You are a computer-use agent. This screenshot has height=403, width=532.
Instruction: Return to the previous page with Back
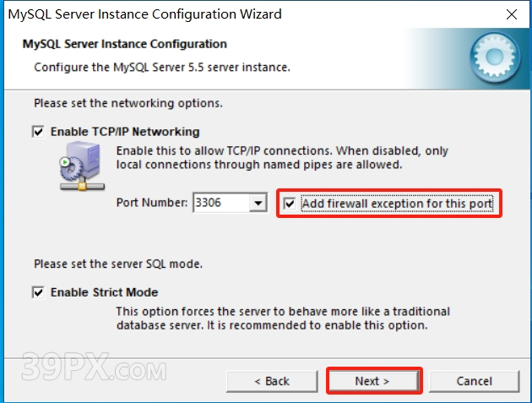[x=272, y=381]
